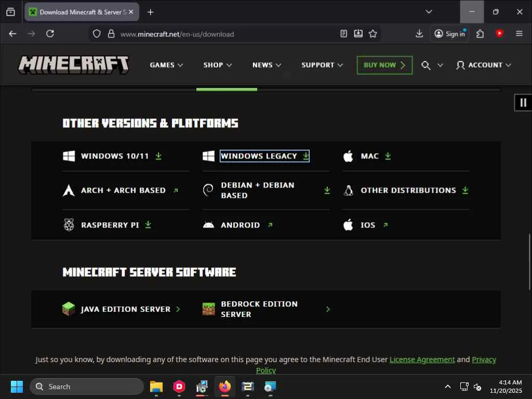Image resolution: width=532 pixels, height=399 pixels.
Task: Open site search with magnifier icon
Action: pyautogui.click(x=426, y=65)
